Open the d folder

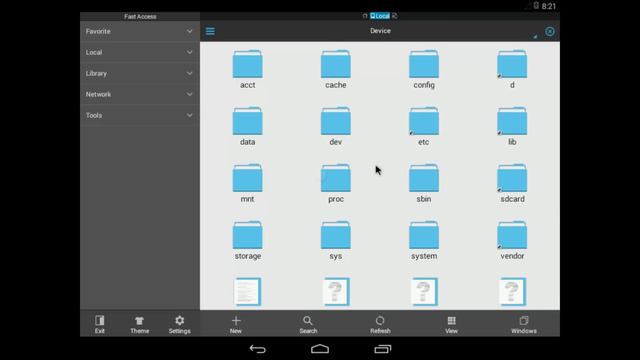coord(512,69)
